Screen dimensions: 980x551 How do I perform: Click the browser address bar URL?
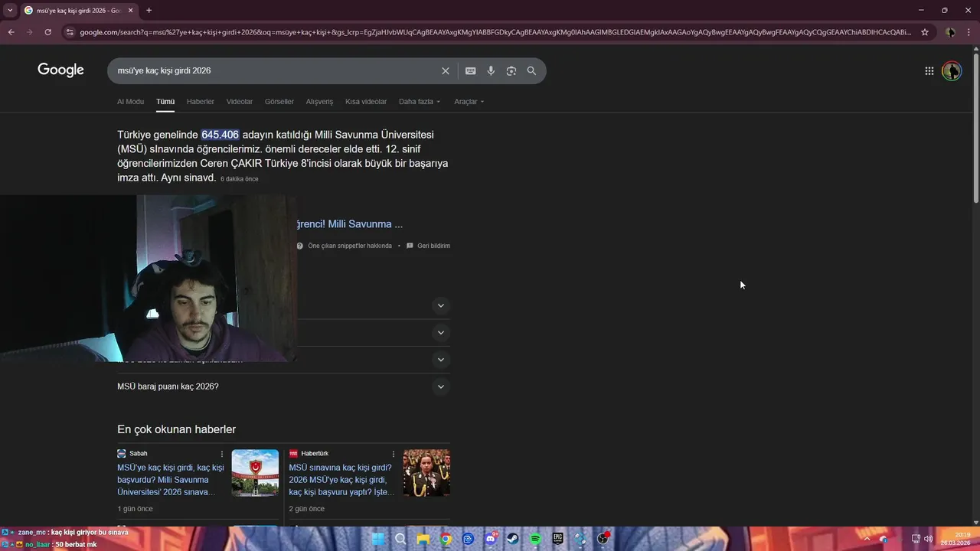point(495,32)
